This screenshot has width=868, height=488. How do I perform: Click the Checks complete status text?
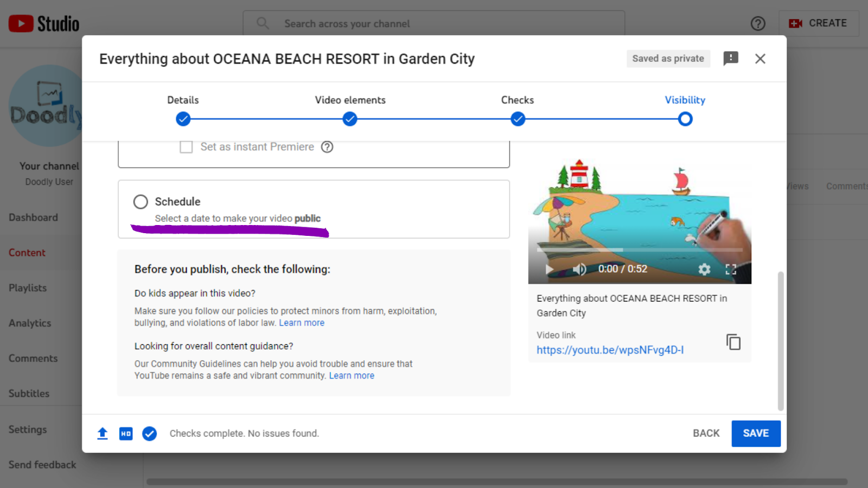(244, 433)
